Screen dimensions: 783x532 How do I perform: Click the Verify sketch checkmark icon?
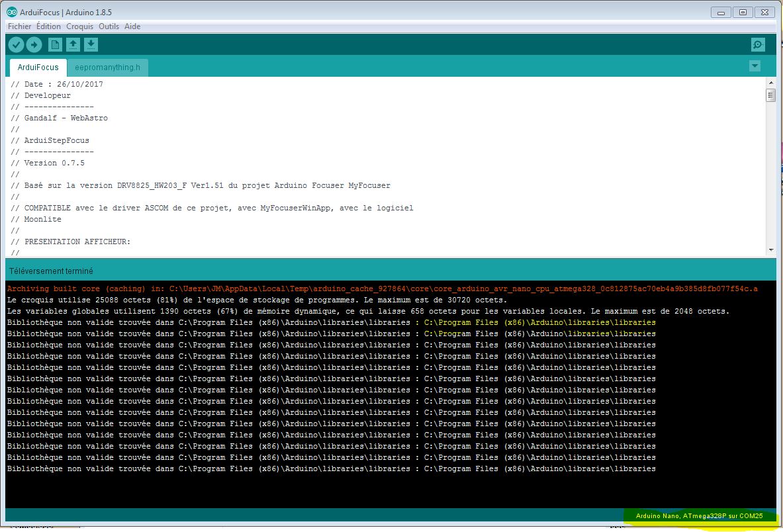pyautogui.click(x=16, y=45)
